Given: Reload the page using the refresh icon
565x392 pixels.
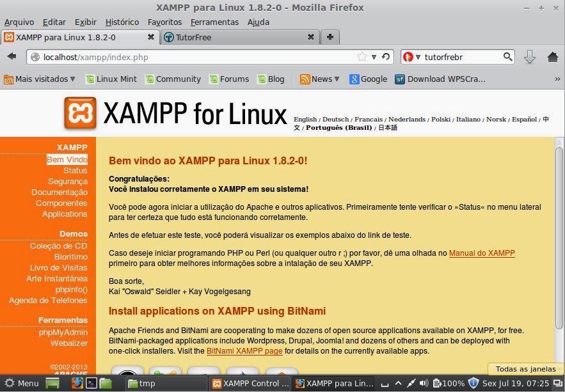Looking at the screenshot, I should pos(386,56).
